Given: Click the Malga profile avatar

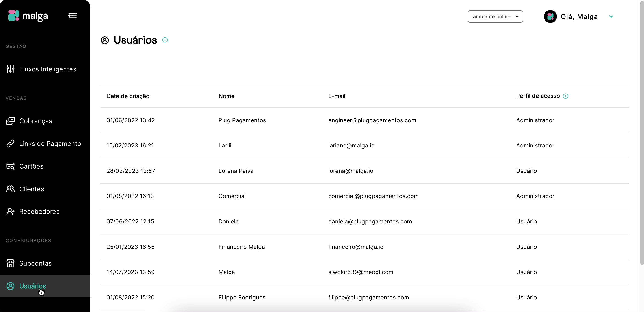Looking at the screenshot, I should pyautogui.click(x=550, y=17).
